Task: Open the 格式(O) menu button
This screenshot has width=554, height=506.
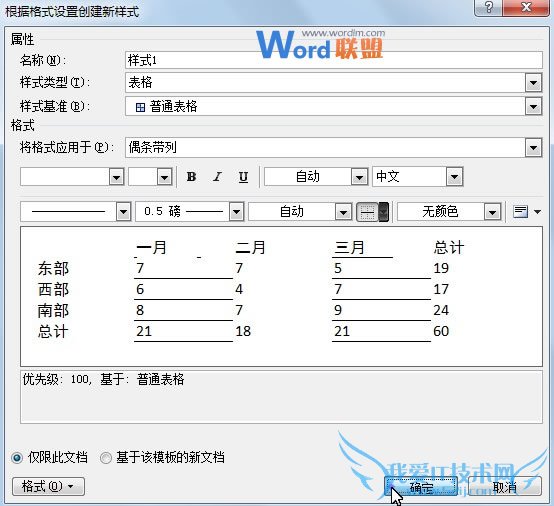Action: (48, 487)
